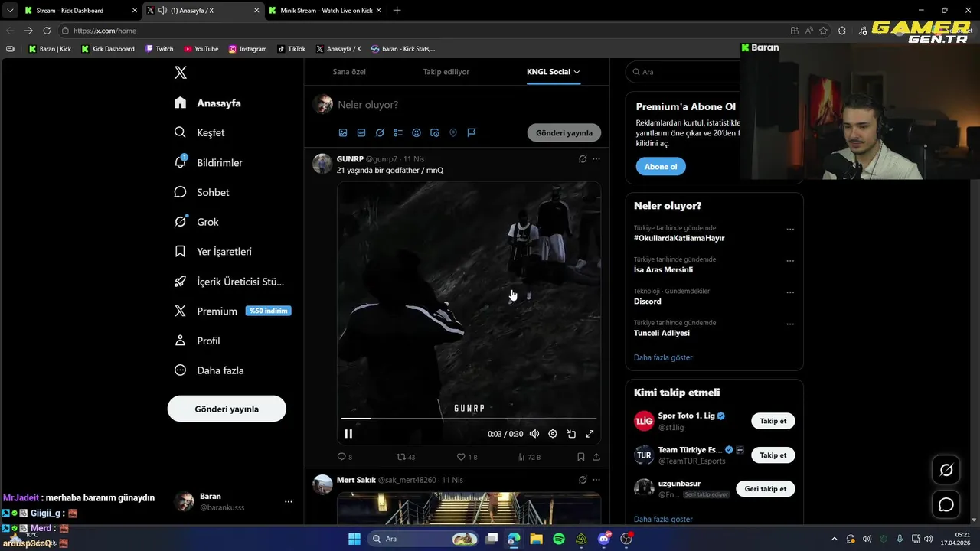Like the GUNRP post
The width and height of the screenshot is (980, 551).
466,457
